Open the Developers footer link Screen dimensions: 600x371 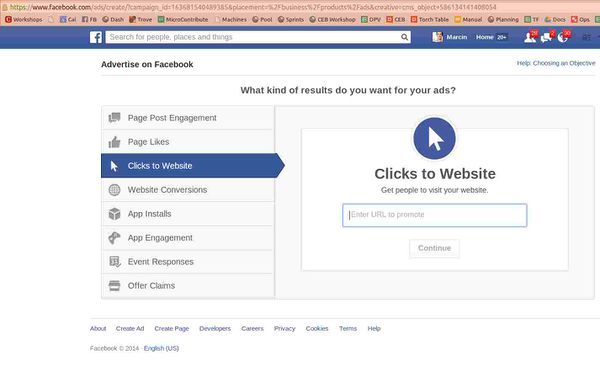[215, 329]
